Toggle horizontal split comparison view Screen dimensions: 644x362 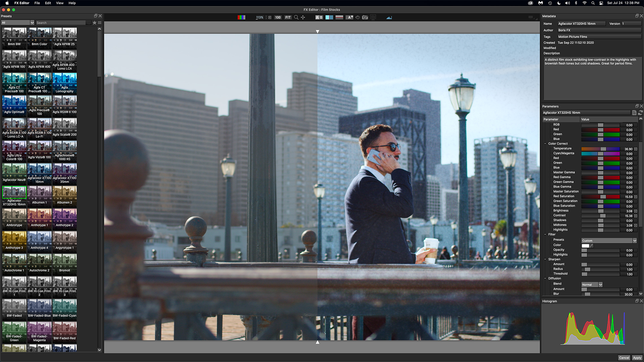pos(339,17)
